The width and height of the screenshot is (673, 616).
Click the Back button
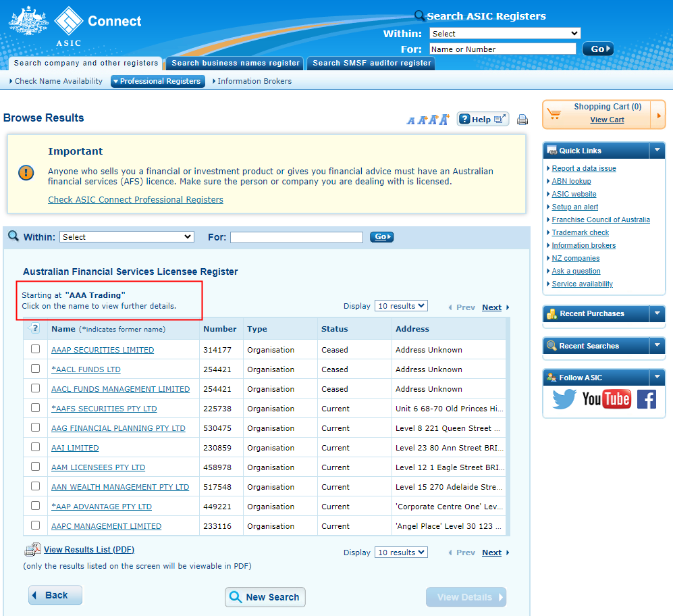(55, 595)
